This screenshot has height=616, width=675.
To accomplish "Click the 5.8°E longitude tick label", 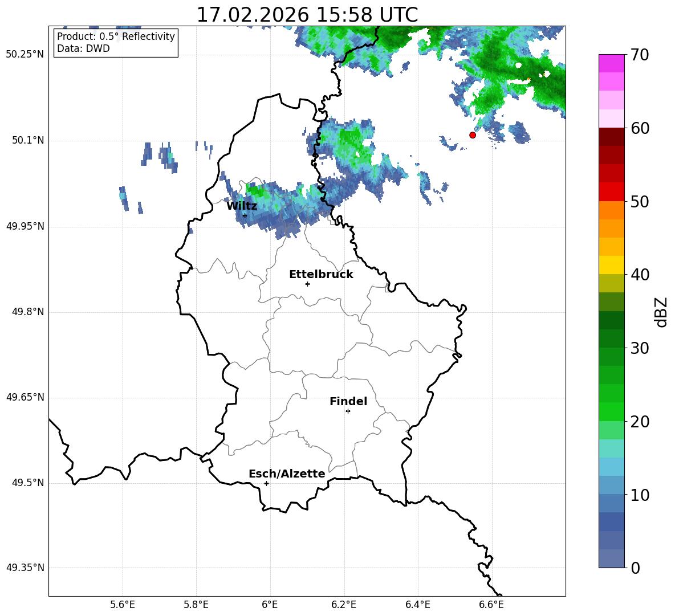I will (x=196, y=605).
